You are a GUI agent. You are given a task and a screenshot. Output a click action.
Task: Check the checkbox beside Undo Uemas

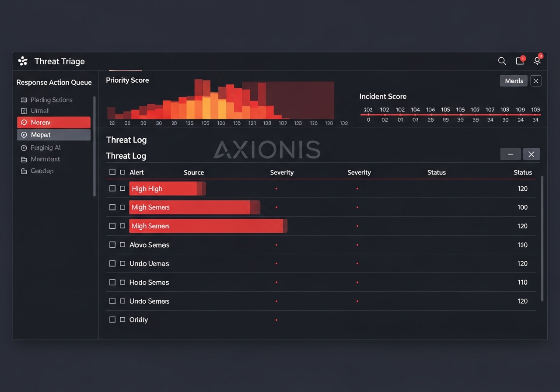112,263
